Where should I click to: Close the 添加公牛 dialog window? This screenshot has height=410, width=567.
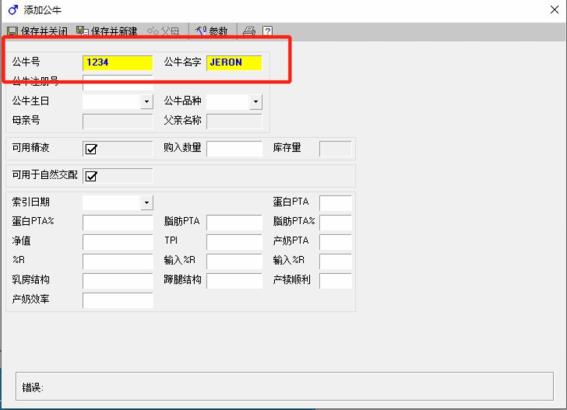[554, 10]
